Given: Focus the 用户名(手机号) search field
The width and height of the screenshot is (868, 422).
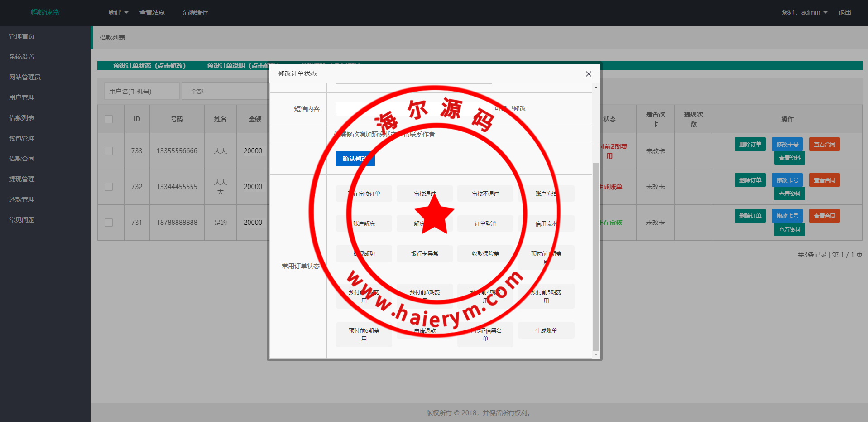Looking at the screenshot, I should [x=142, y=92].
